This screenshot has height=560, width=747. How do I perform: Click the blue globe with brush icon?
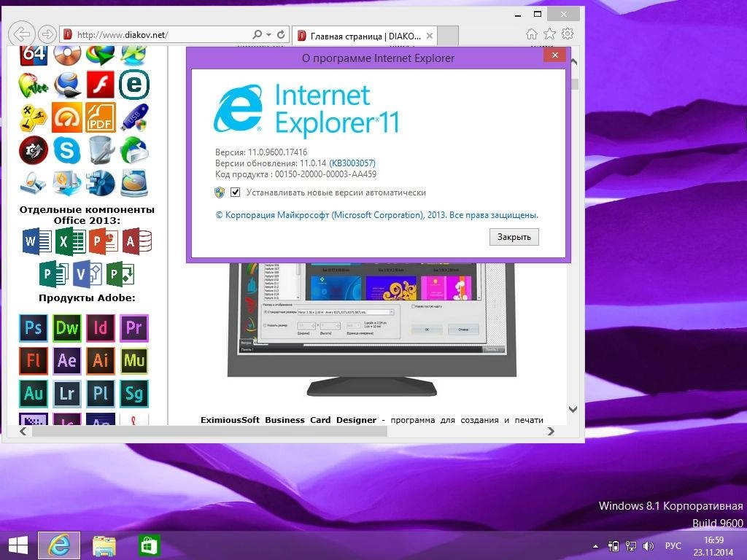66,85
